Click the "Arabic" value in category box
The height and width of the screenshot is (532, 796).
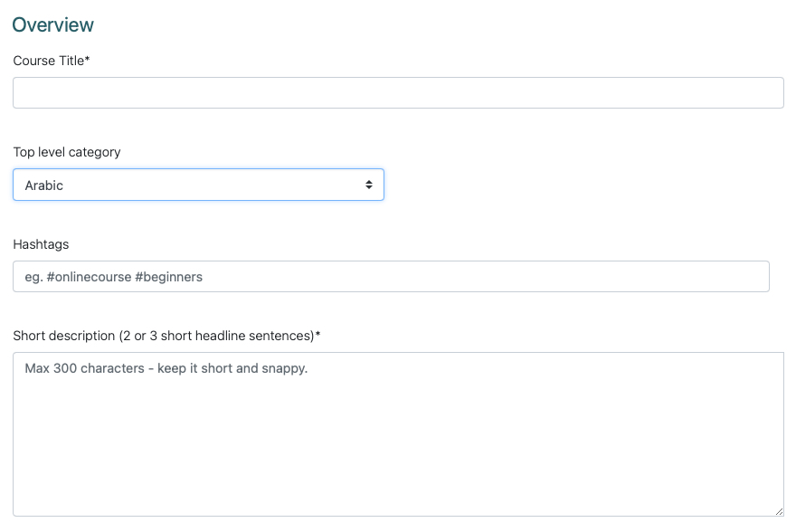(x=44, y=185)
